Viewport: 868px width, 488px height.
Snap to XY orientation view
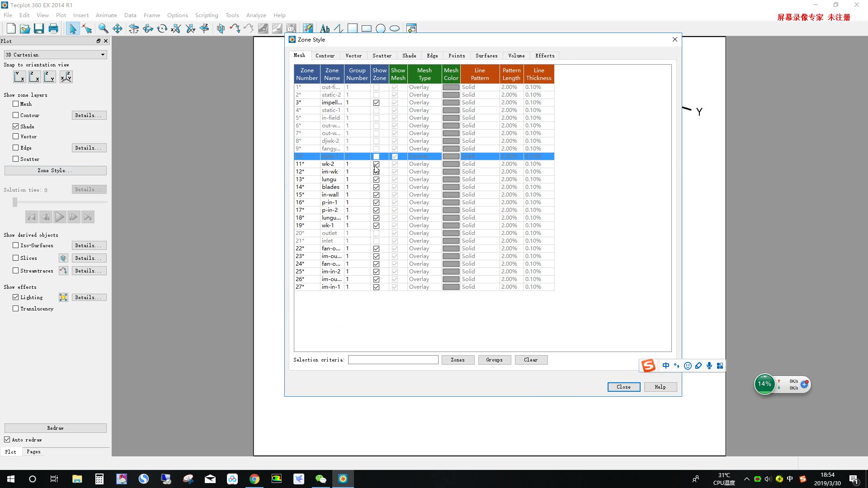pyautogui.click(x=19, y=77)
